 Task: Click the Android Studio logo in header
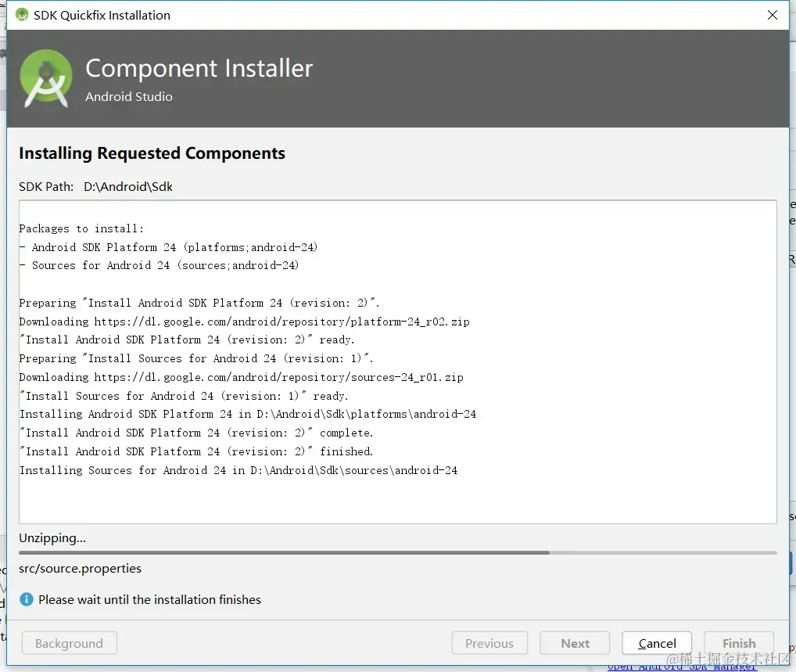point(45,78)
